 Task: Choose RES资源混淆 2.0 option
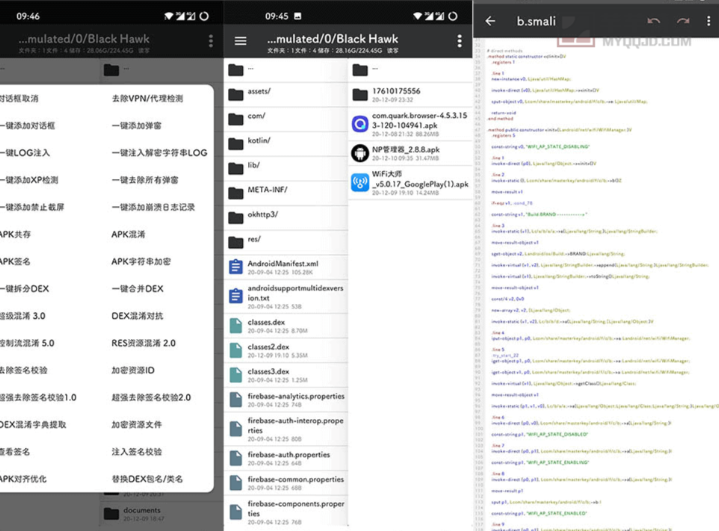click(144, 343)
